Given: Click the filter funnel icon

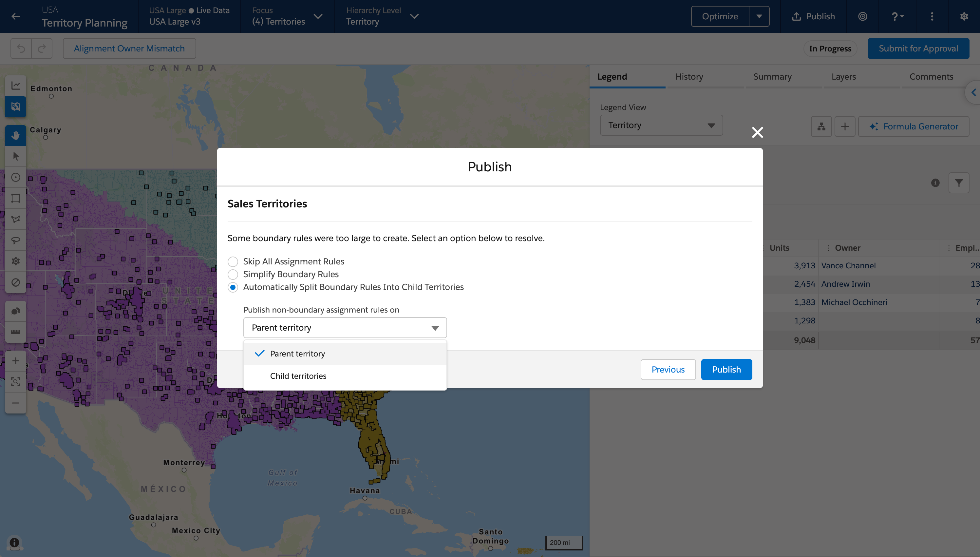Looking at the screenshot, I should [959, 183].
